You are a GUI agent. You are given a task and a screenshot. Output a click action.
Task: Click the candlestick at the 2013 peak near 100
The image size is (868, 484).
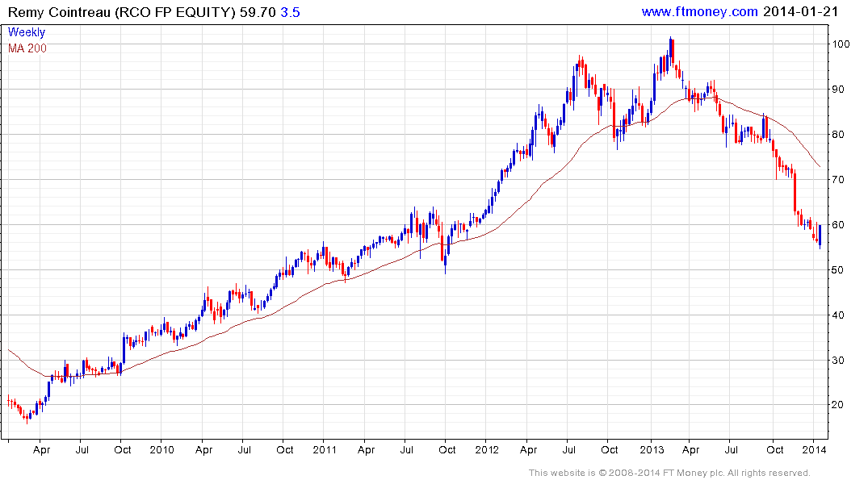[x=671, y=52]
